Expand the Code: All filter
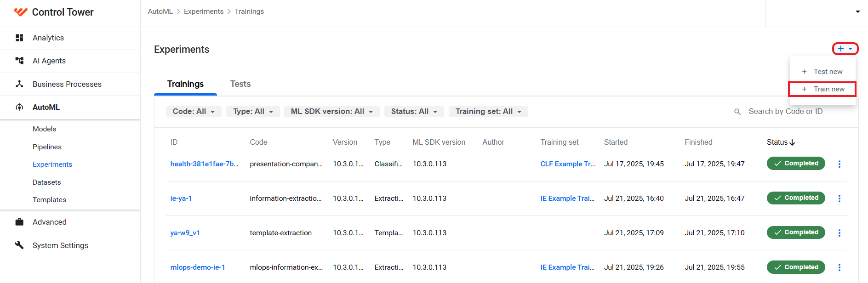The width and height of the screenshot is (868, 283). tap(194, 112)
